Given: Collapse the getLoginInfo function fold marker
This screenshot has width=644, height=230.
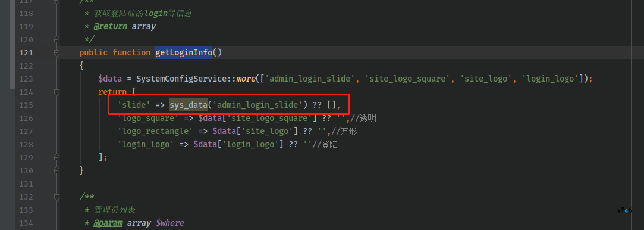Looking at the screenshot, I should pos(56,52).
